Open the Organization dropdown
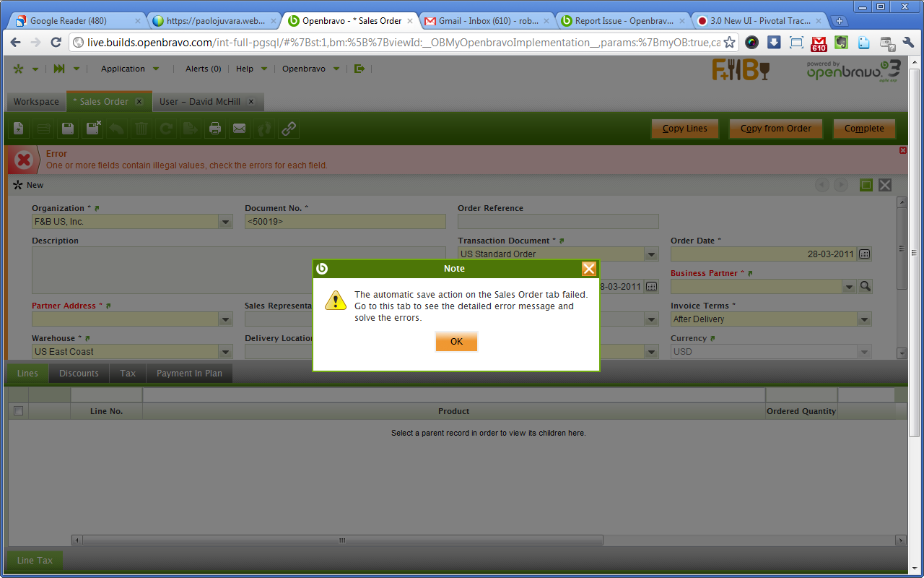The height and width of the screenshot is (578, 924). coord(225,222)
